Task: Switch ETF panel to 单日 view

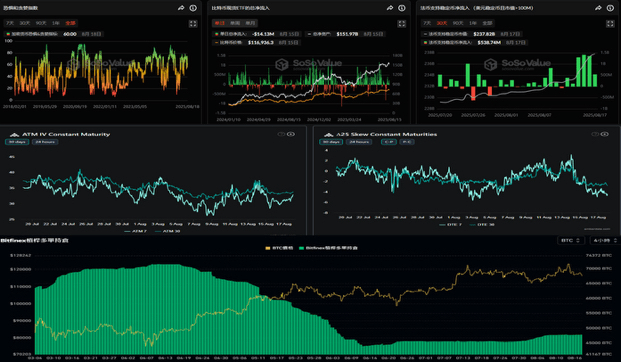Action: 219,23
